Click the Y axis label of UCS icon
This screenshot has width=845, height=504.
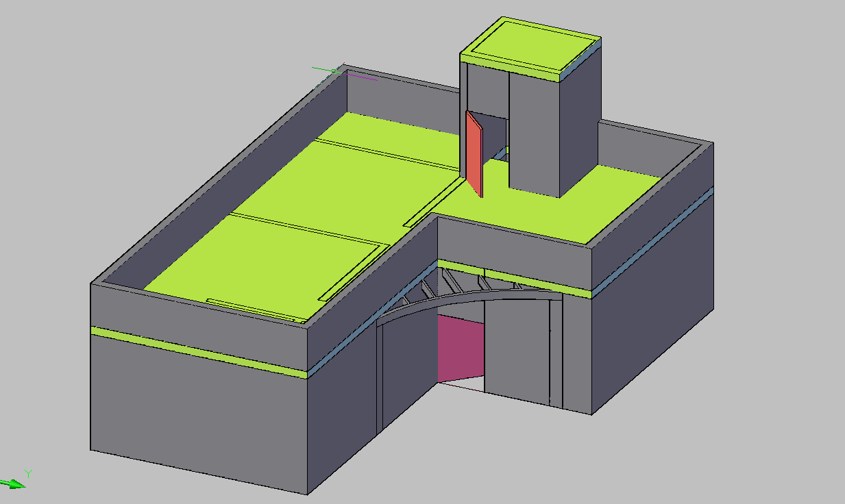pos(29,473)
